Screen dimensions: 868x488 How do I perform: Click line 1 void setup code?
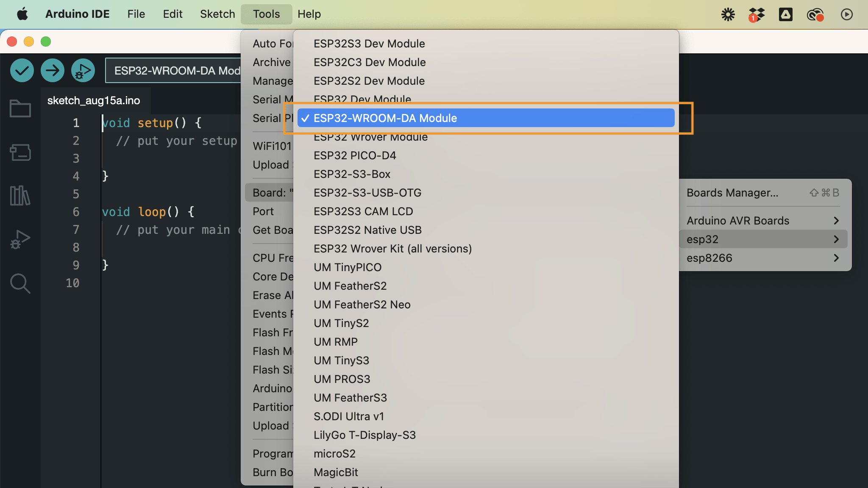click(x=152, y=123)
